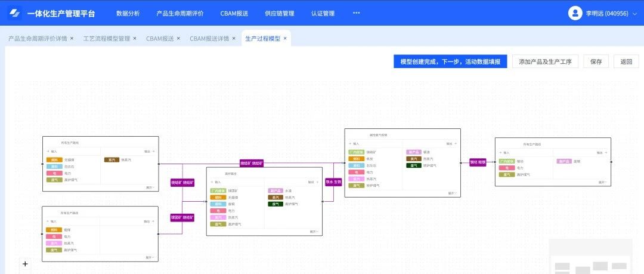The height and width of the screenshot is (274, 644).
Task: Click the blue 原料 tag beside 白云石
Action: (x=54, y=167)
